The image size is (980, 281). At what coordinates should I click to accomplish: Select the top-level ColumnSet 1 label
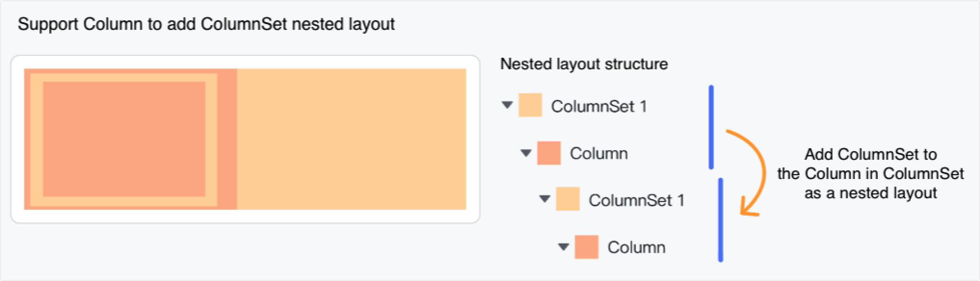(599, 106)
